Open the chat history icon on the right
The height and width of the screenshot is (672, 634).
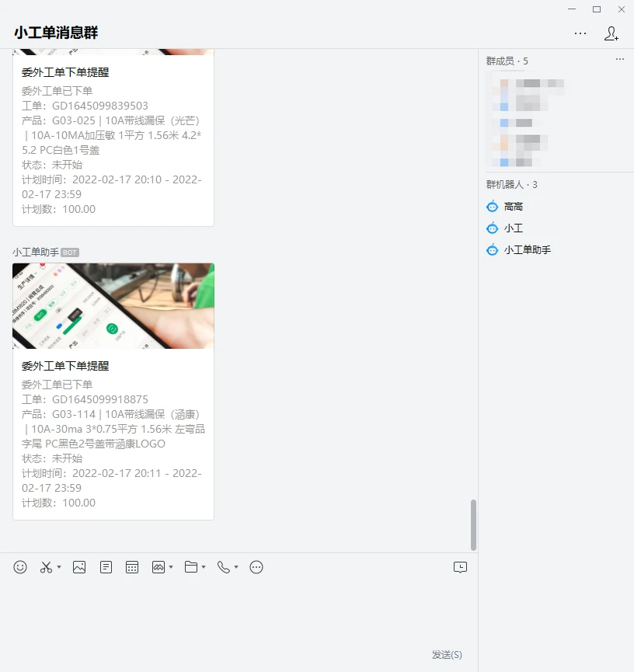460,567
